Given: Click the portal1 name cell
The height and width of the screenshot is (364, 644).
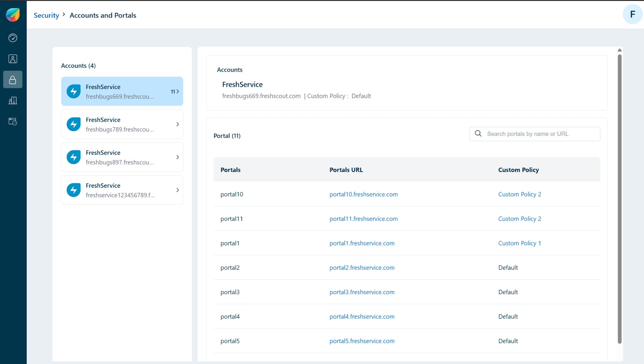Looking at the screenshot, I should click(230, 243).
